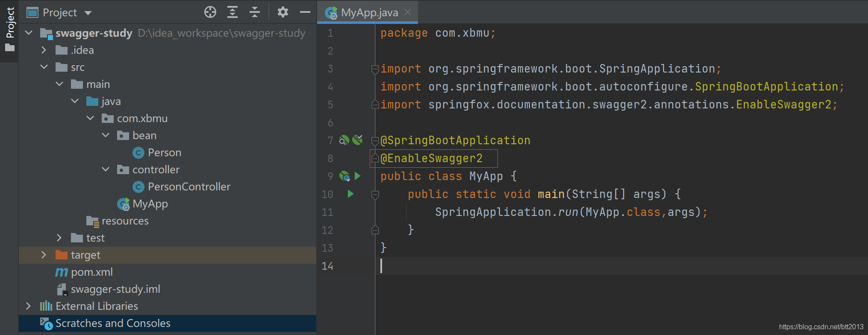Click the Collapse All icon in Project toolbar
Screen dimensions: 868x335
click(x=255, y=12)
